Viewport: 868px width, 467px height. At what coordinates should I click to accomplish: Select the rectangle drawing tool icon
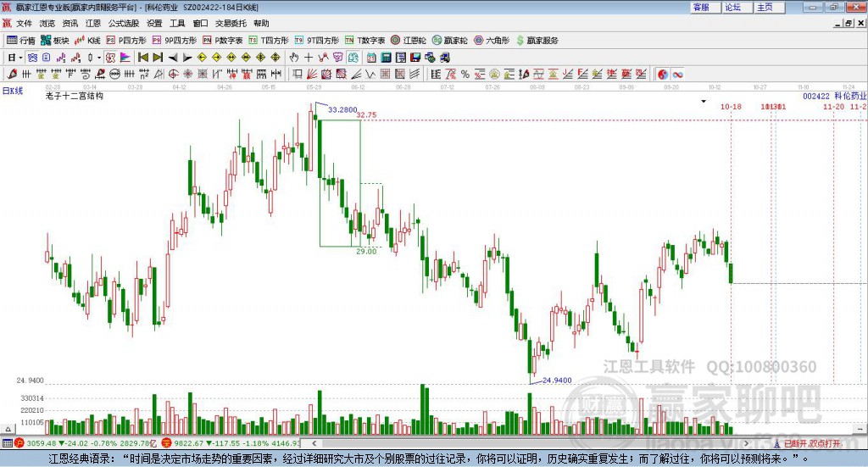(297, 74)
